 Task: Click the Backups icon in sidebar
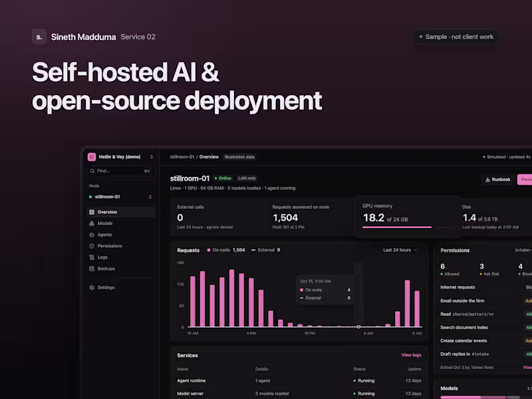click(92, 269)
